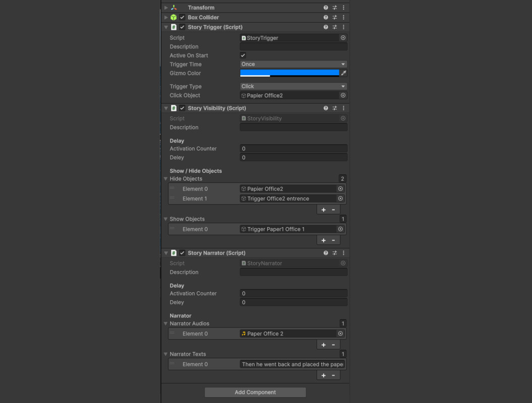Add an element to Hide Objects with plus button
The width and height of the screenshot is (532, 403).
(x=323, y=210)
